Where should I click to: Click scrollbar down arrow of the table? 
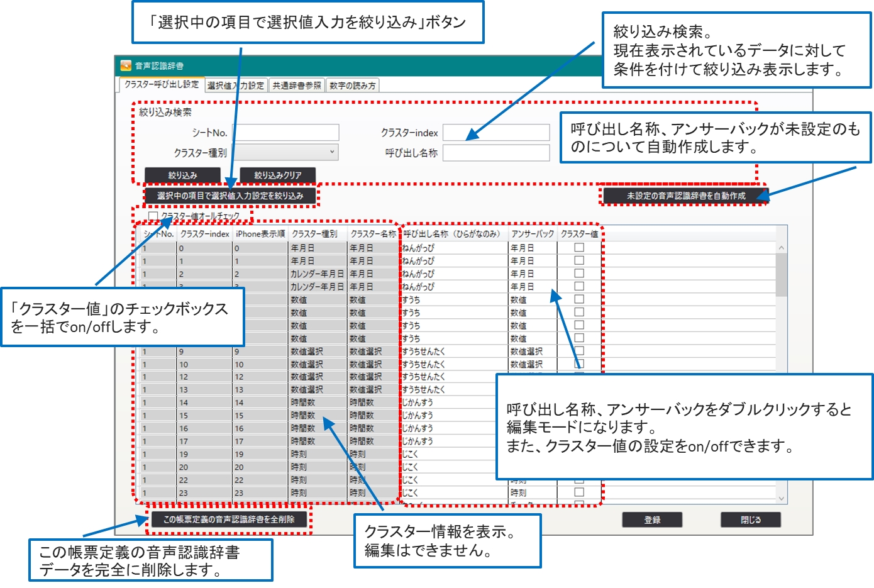coord(782,498)
